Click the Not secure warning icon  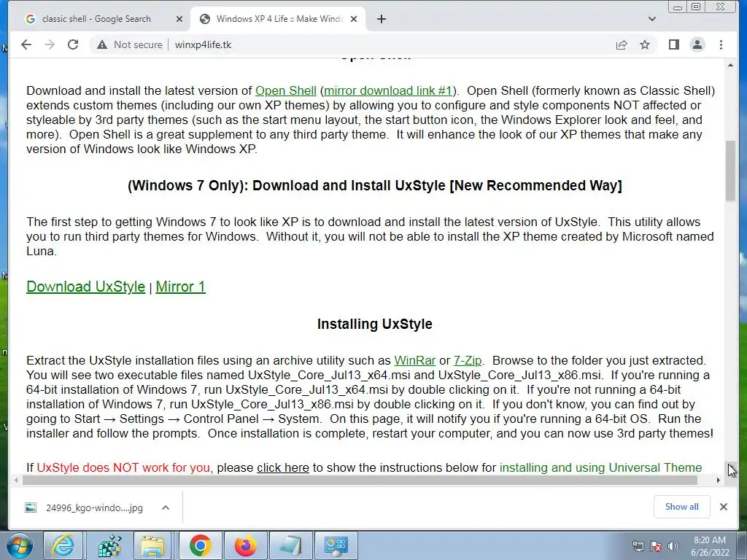pos(102,44)
